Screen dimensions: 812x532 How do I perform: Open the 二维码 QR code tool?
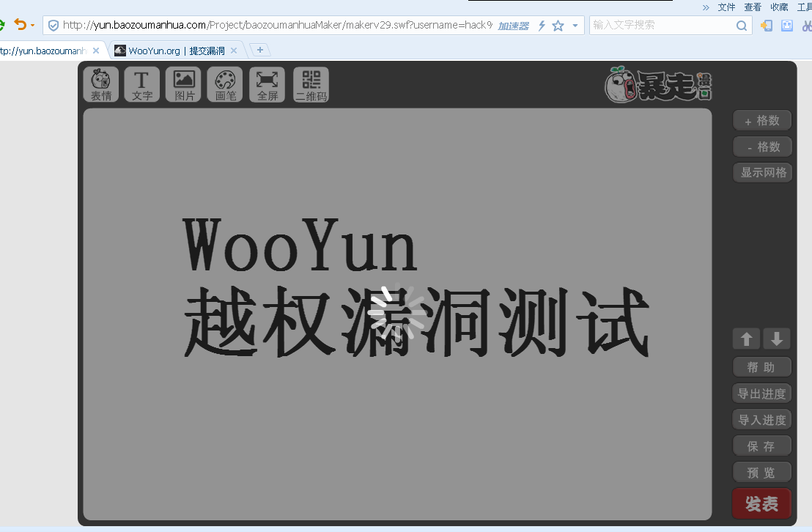point(311,84)
